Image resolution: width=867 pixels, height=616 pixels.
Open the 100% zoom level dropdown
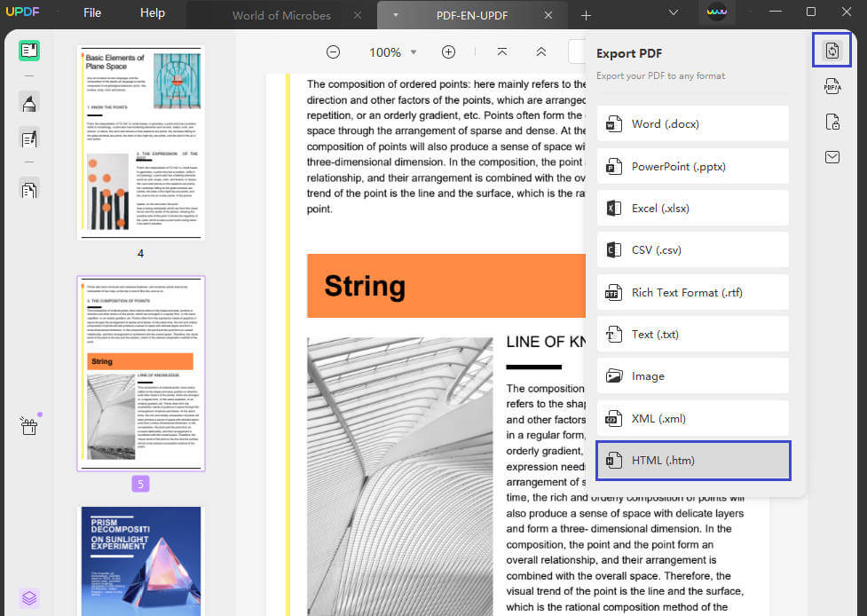pos(391,51)
